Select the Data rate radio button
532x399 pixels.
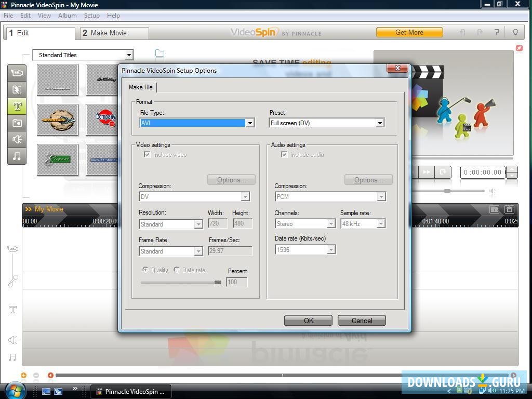[177, 270]
